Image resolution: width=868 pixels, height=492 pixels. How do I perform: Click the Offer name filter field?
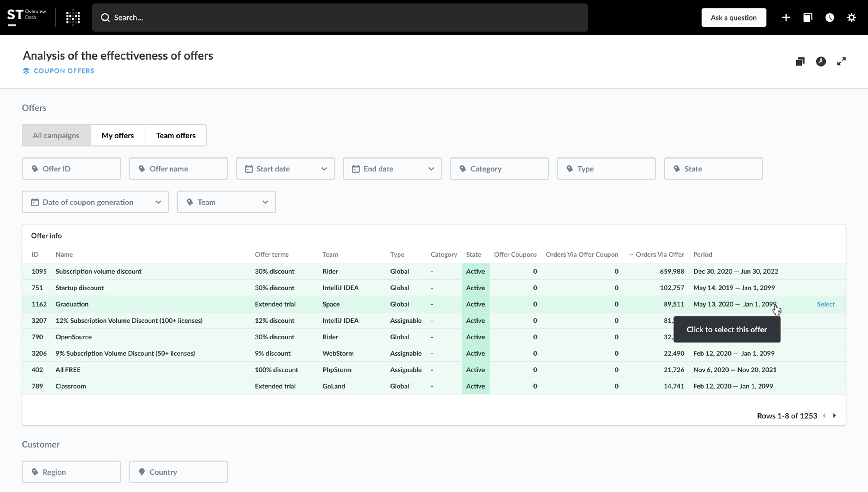178,169
